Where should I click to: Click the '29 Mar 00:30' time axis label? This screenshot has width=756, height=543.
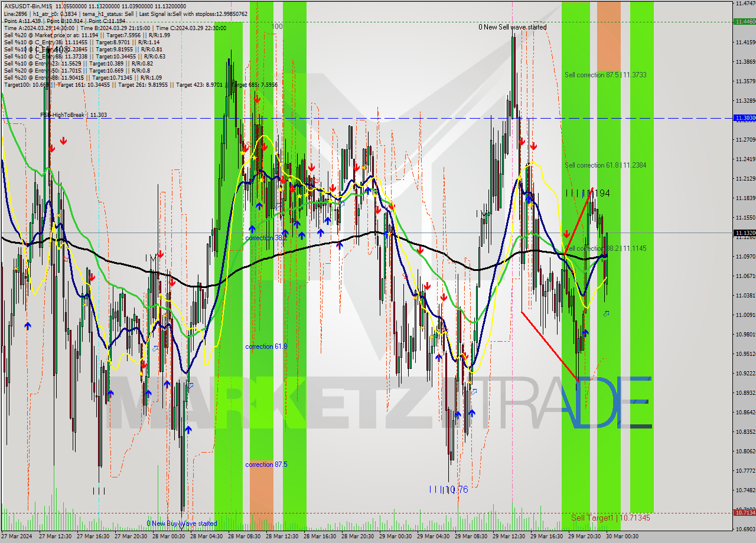pyautogui.click(x=395, y=537)
